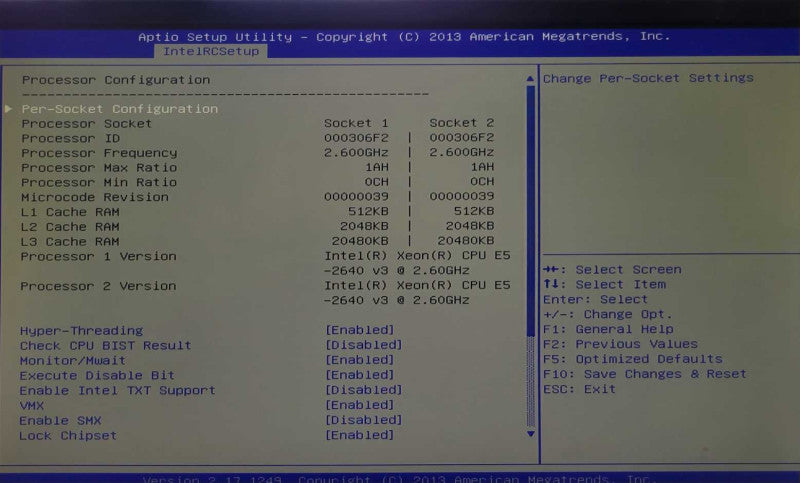Change Monitor/Mwait [Enabled] value
This screenshot has height=483, width=800.
[x=360, y=360]
